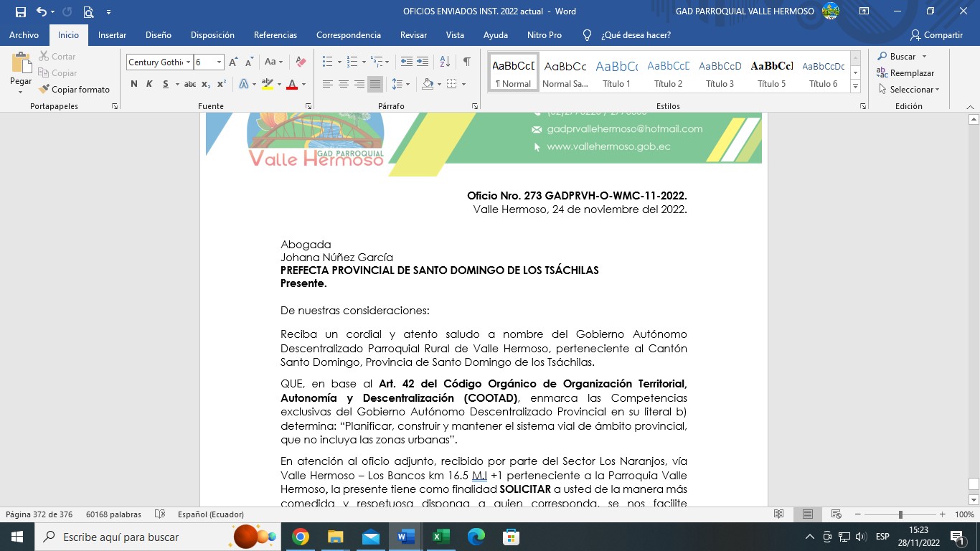Toggle bold formatting with the N button

click(134, 84)
